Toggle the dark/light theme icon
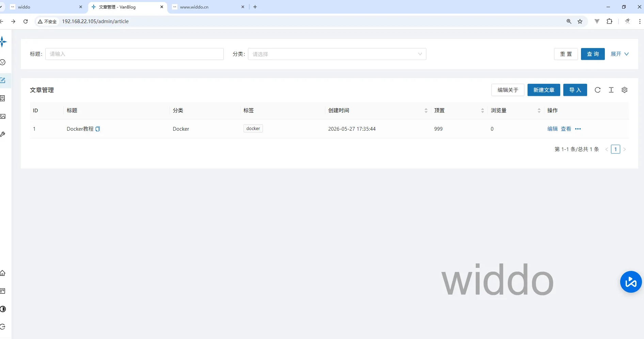The image size is (644, 339). tap(3, 309)
